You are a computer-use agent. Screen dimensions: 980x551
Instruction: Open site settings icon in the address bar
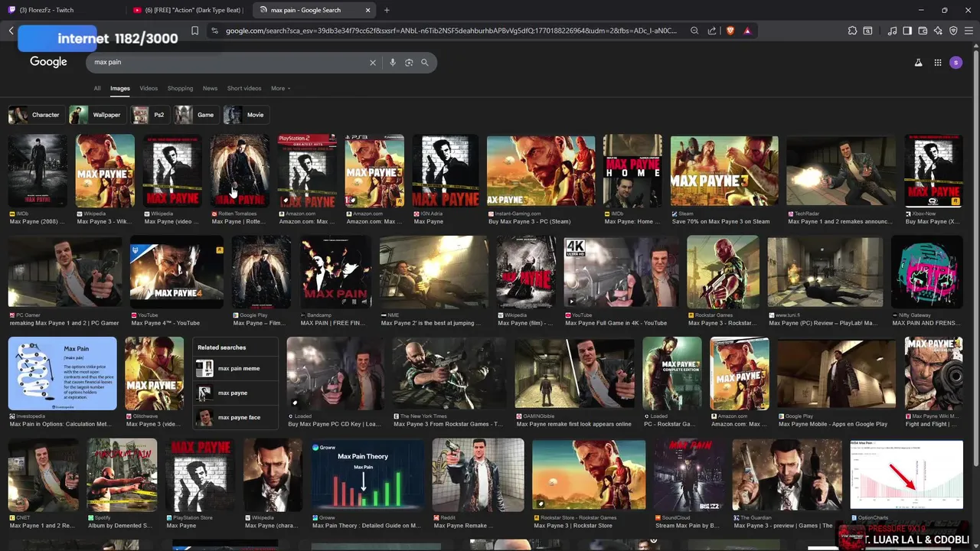pyautogui.click(x=214, y=31)
